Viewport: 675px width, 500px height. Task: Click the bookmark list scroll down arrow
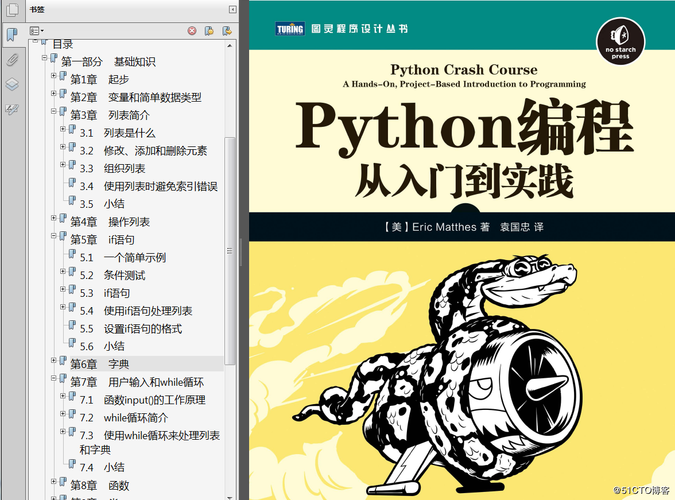230,497
